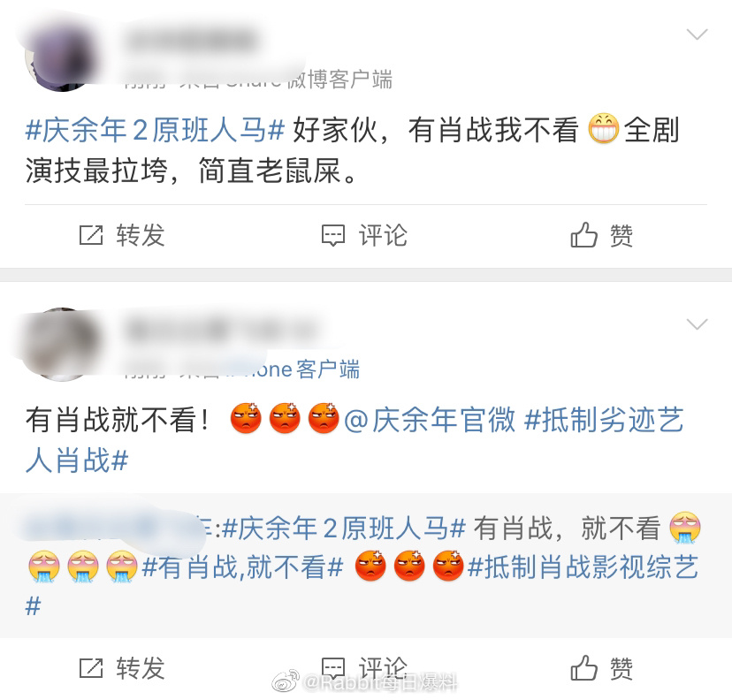Click the blurred avatar of second poster
This screenshot has height=700, width=732.
coord(62,345)
